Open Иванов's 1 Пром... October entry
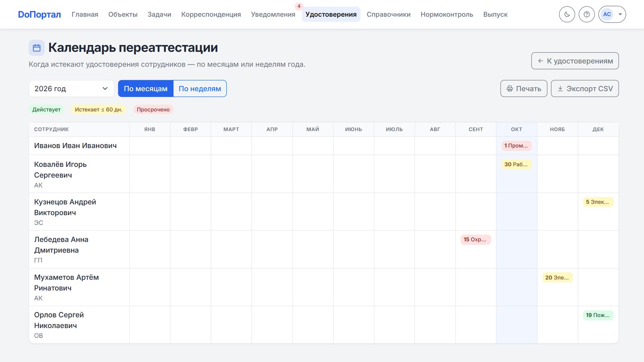The width and height of the screenshot is (644, 362). 516,146
